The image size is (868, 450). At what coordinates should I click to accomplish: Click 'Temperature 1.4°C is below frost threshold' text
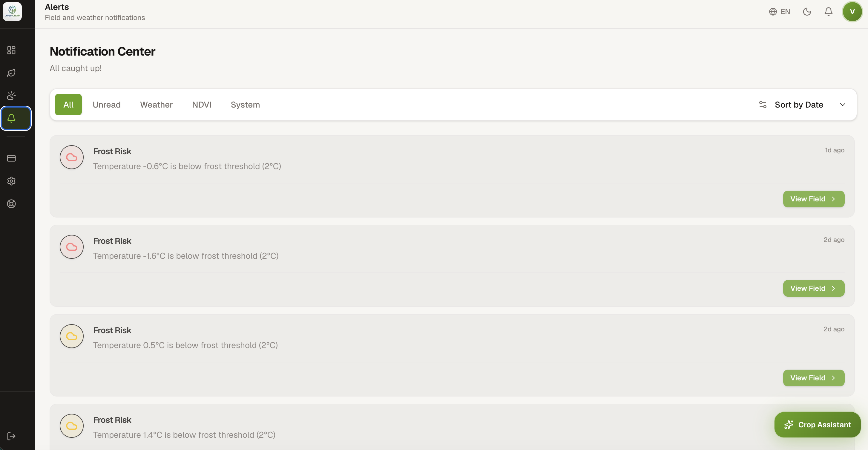point(184,435)
